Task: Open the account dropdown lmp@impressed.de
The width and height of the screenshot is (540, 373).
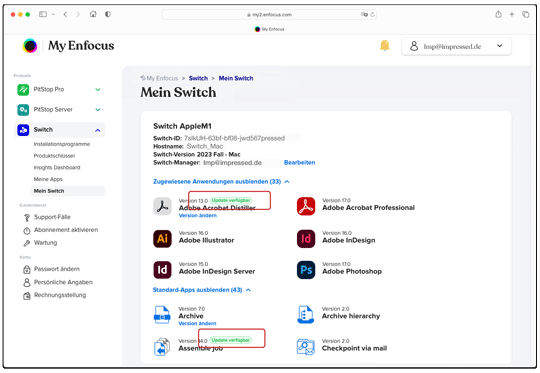Action: click(456, 46)
